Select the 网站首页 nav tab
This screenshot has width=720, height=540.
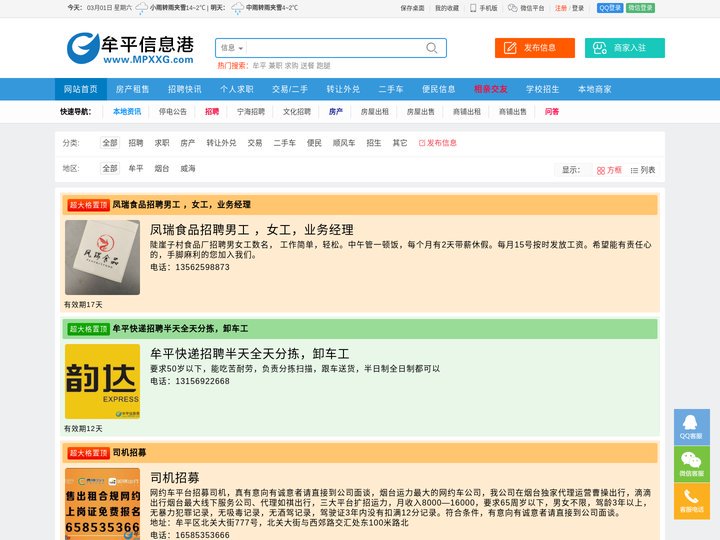(81, 89)
